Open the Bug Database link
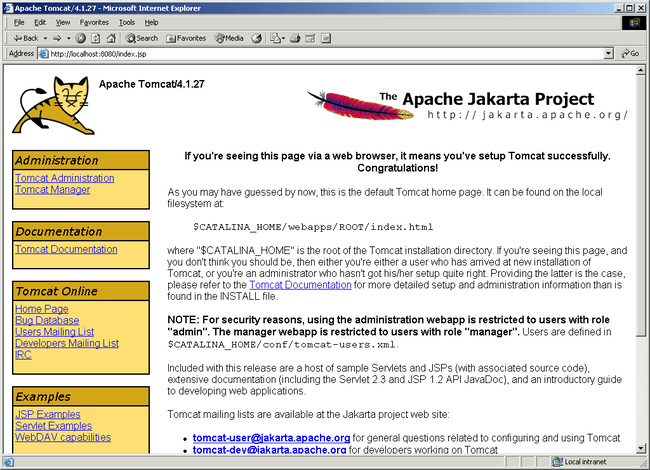 pos(47,320)
